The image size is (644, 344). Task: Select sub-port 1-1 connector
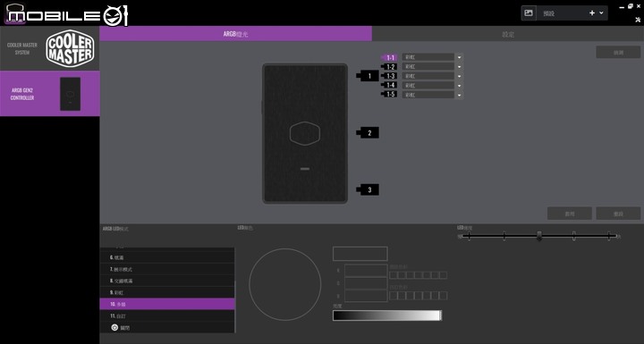pyautogui.click(x=389, y=57)
